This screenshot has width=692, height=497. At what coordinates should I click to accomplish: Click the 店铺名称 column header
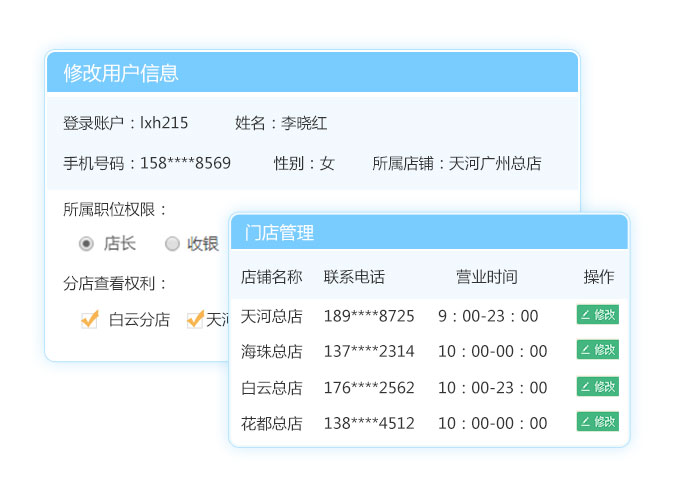[271, 277]
